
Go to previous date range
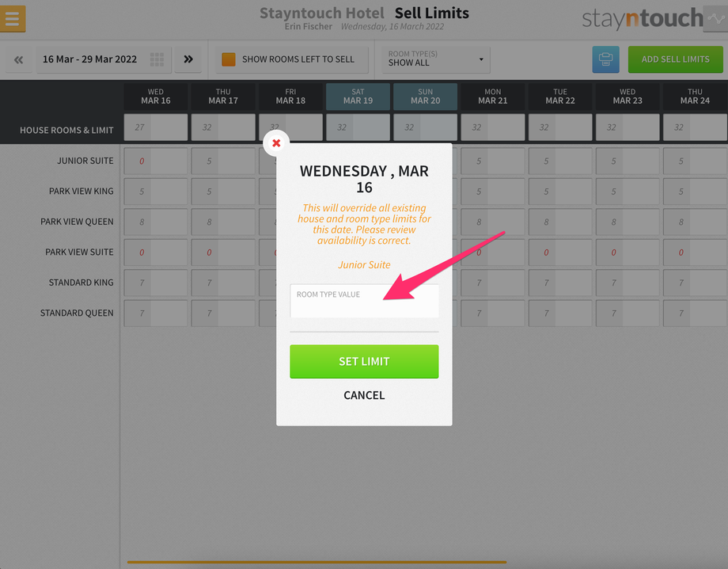[18, 59]
